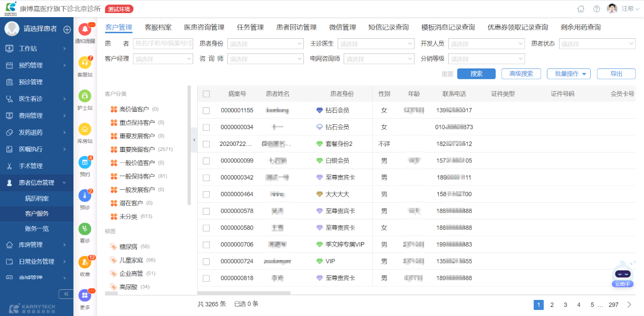644x316 pixels.
Task: Open the 患者身份 dropdown filter
Action: [265, 44]
